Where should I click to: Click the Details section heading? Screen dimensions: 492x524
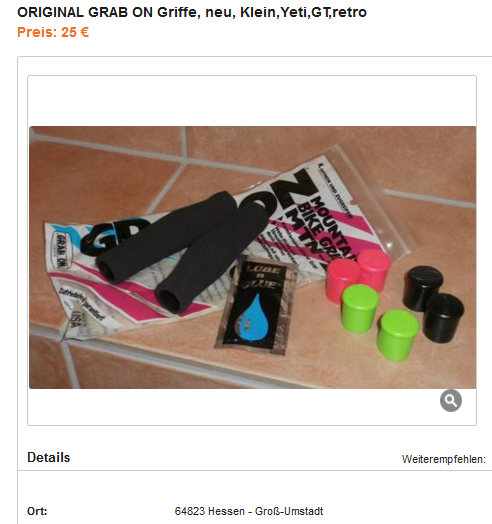(x=49, y=457)
